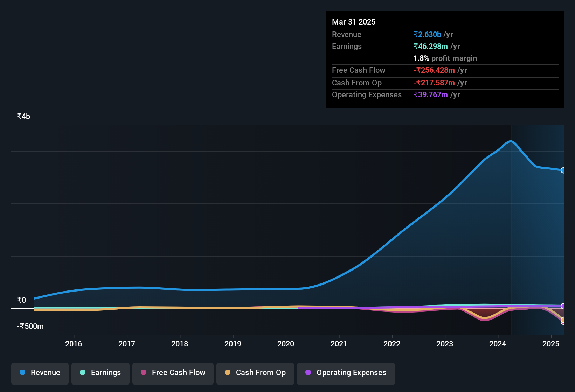The width and height of the screenshot is (575, 392).
Task: Click the Revenue row label in tooltip
Action: pos(347,34)
